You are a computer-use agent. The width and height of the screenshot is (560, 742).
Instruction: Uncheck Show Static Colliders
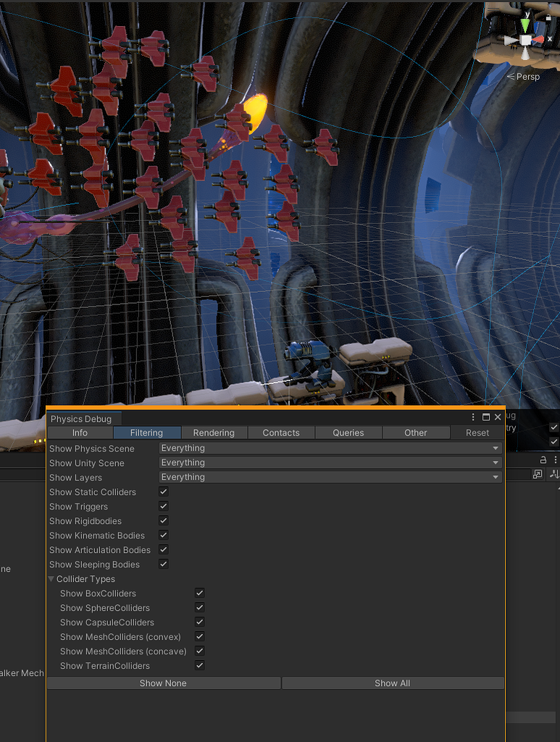click(x=163, y=492)
